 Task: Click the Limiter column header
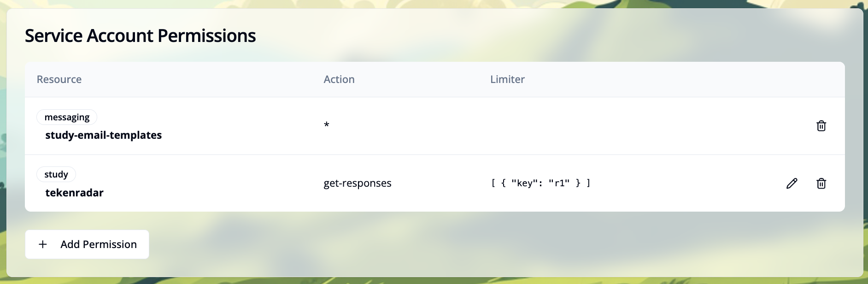(x=507, y=79)
